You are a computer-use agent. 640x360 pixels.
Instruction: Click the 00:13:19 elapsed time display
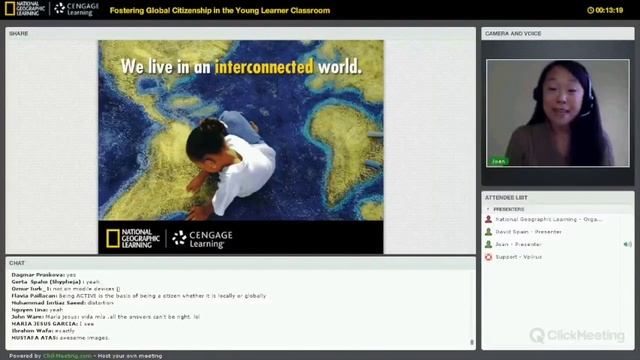[x=609, y=10]
